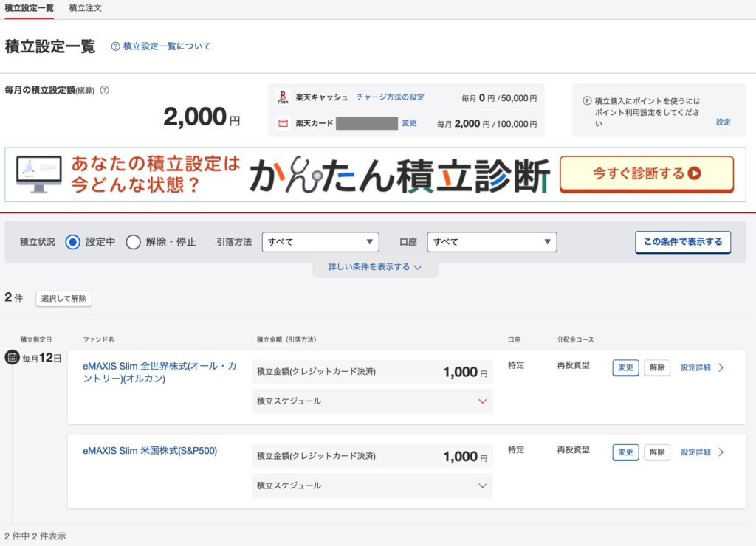Viewport: 756px width, 546px height.
Task: Expand 積立スケジュール for the オルカン fund
Action: (482, 401)
